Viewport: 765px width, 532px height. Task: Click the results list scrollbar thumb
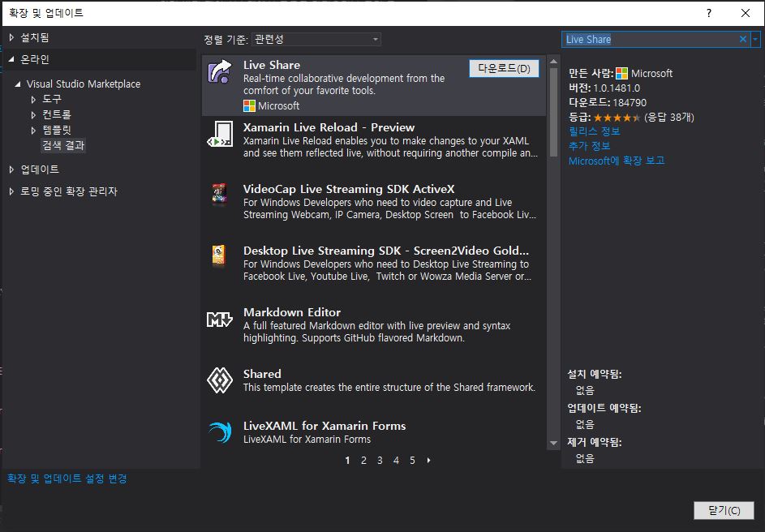553,112
